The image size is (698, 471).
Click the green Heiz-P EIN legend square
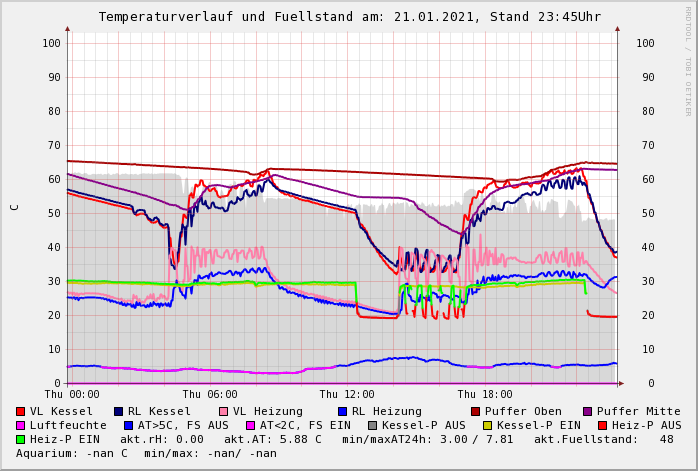click(21, 439)
